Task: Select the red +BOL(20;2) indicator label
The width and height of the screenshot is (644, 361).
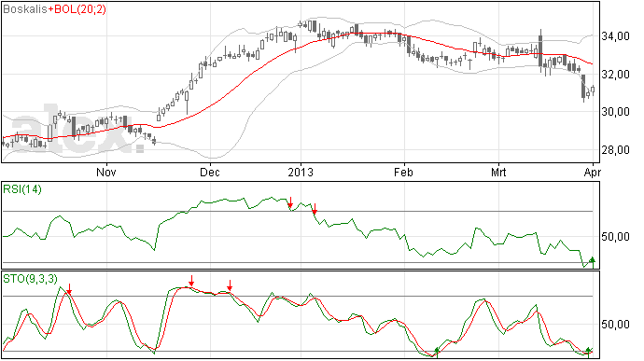Action: coord(77,9)
